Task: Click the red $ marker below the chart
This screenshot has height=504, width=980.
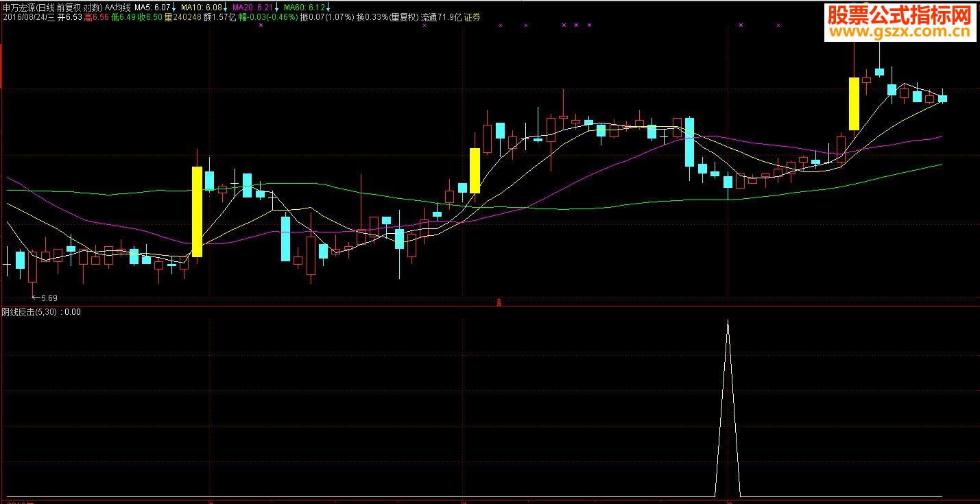Action: click(x=499, y=302)
